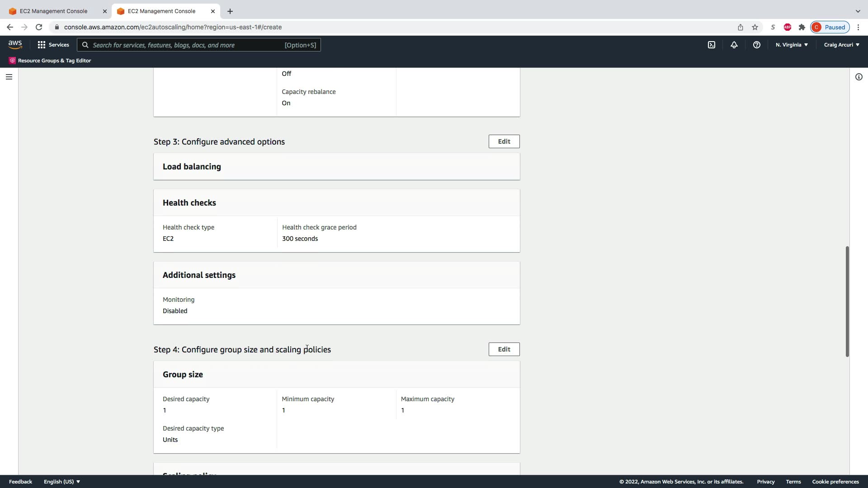Click the AWS logo home icon
The image size is (868, 488).
coord(15,45)
